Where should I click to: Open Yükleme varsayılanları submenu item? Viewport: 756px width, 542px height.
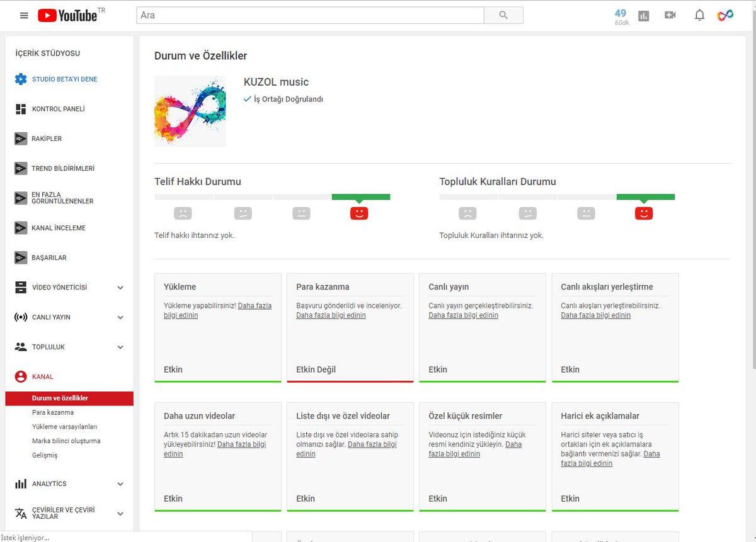tap(64, 427)
